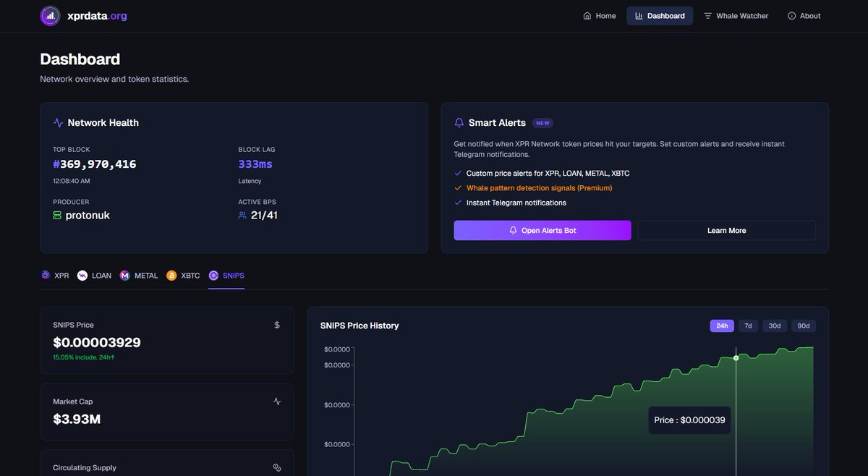Click the Circulating Supply coins icon
Image resolution: width=868 pixels, height=476 pixels.
277,468
